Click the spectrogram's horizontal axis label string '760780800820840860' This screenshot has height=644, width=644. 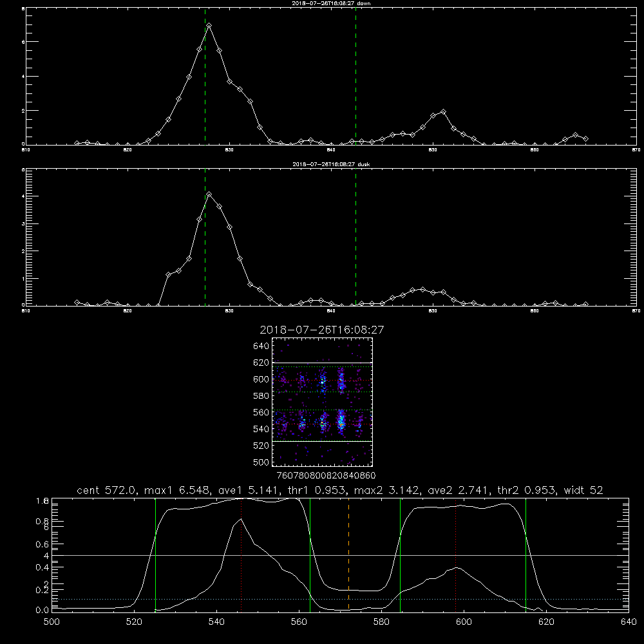326,475
